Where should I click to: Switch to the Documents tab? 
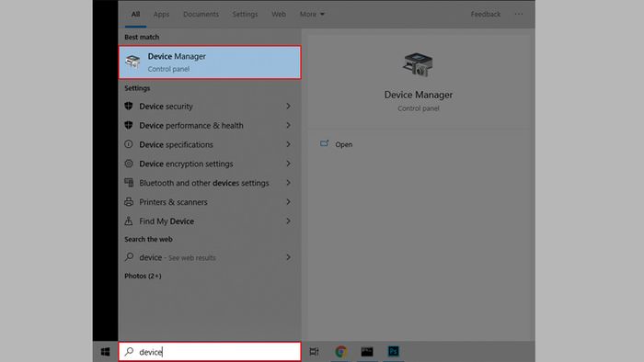pos(201,15)
